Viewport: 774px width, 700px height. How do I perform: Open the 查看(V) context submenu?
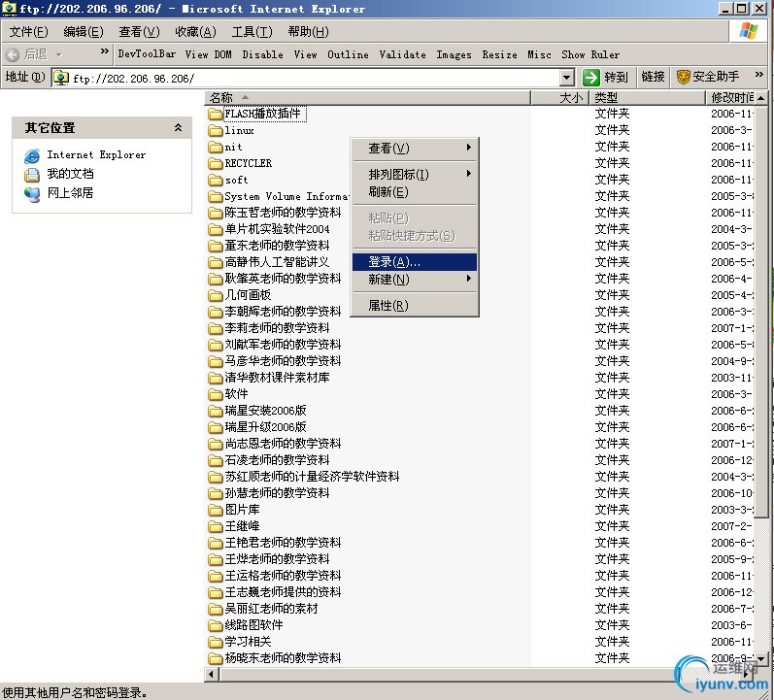415,149
